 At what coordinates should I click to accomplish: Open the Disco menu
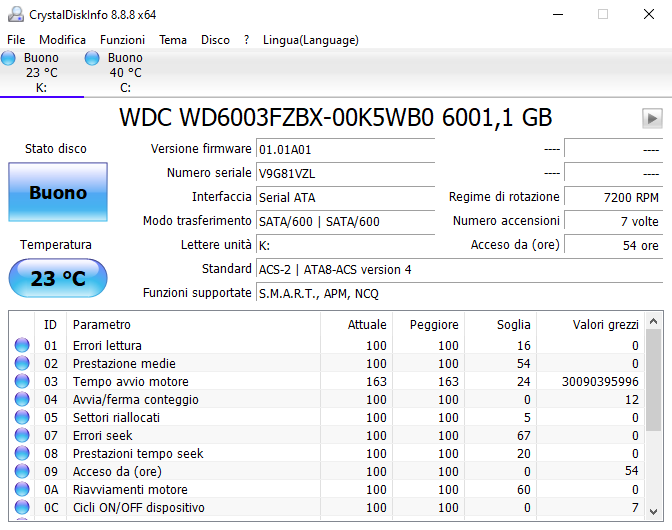pos(216,40)
